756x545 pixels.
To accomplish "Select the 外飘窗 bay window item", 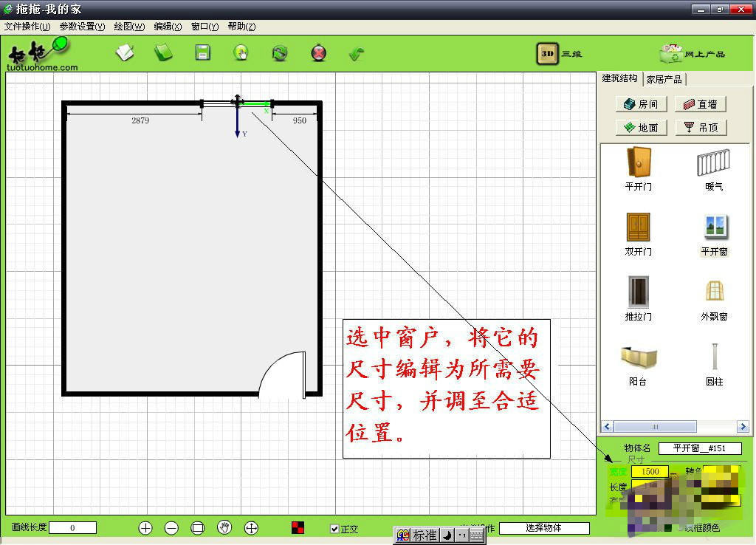I will pyautogui.click(x=715, y=300).
